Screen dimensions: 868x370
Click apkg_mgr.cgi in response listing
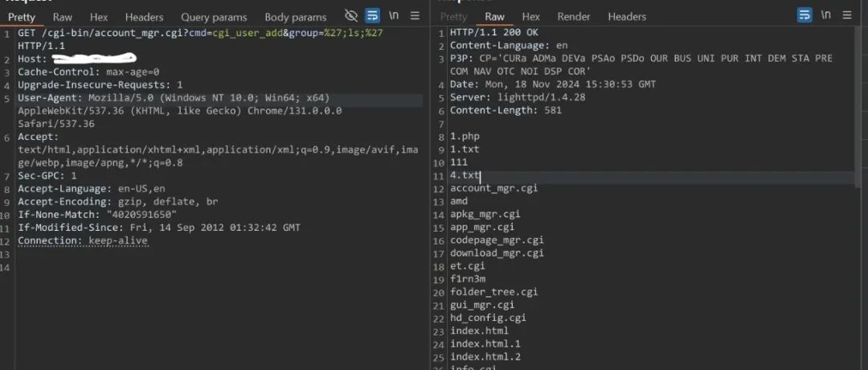(x=485, y=214)
